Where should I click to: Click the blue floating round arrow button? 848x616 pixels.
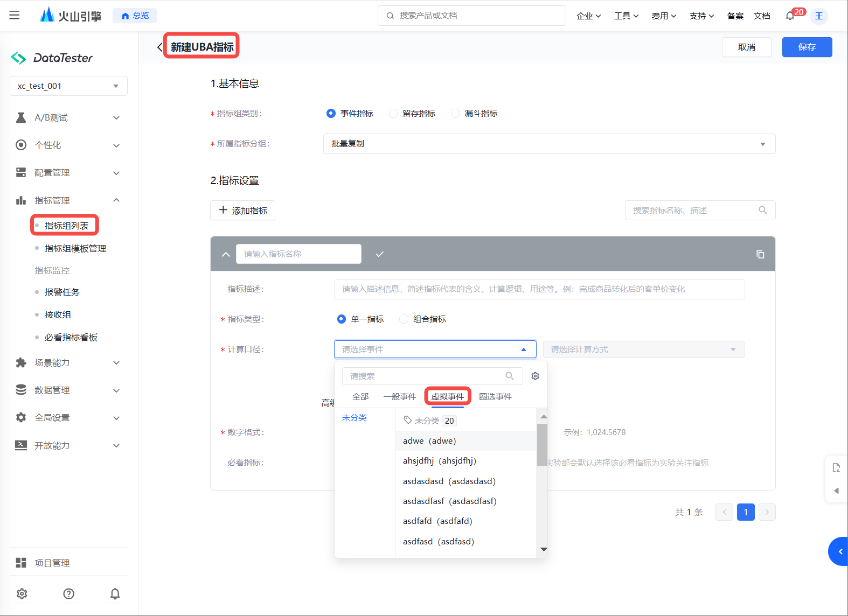pyautogui.click(x=838, y=551)
